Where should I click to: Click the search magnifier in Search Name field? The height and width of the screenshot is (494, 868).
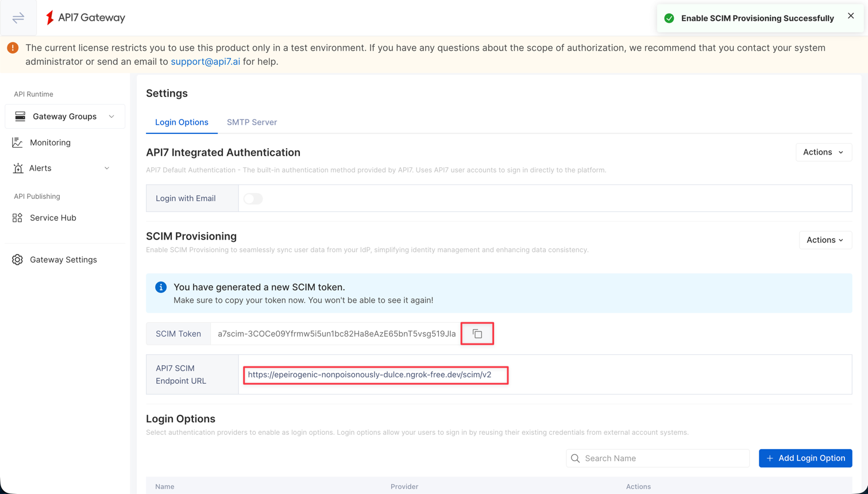tap(575, 458)
